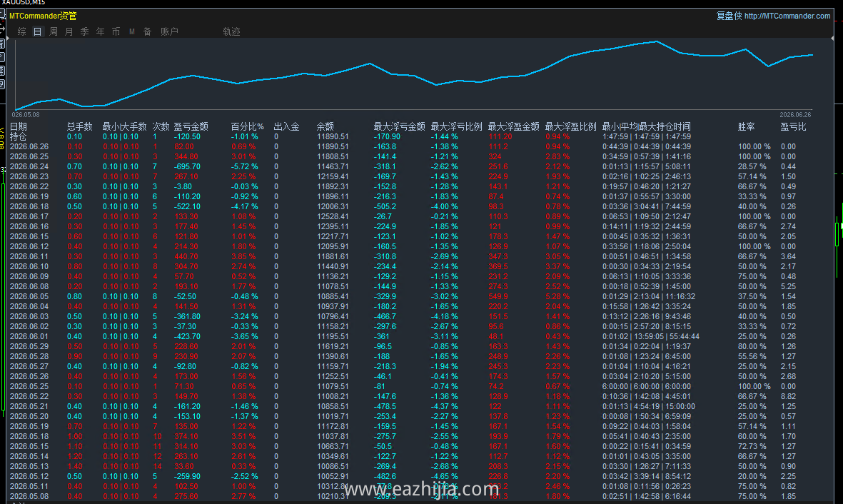Screen dimensions: 843x504
Task: Click the 持仓 row label
Action: [19, 136]
